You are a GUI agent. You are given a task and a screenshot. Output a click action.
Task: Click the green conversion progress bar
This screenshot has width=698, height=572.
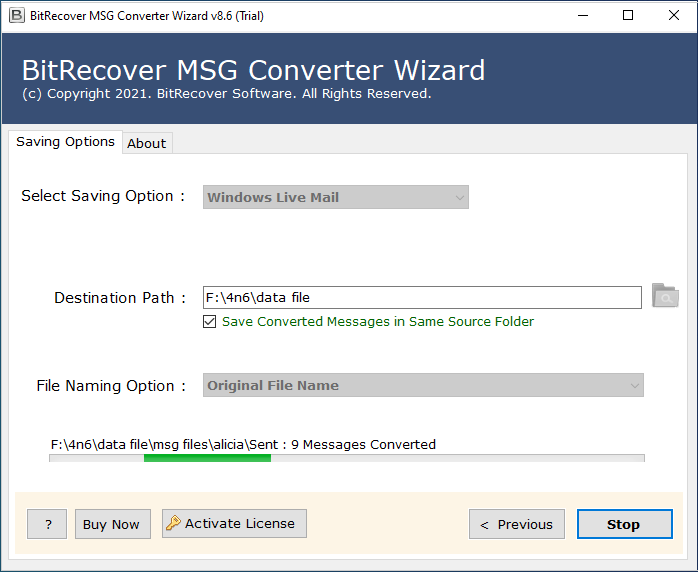click(x=207, y=457)
